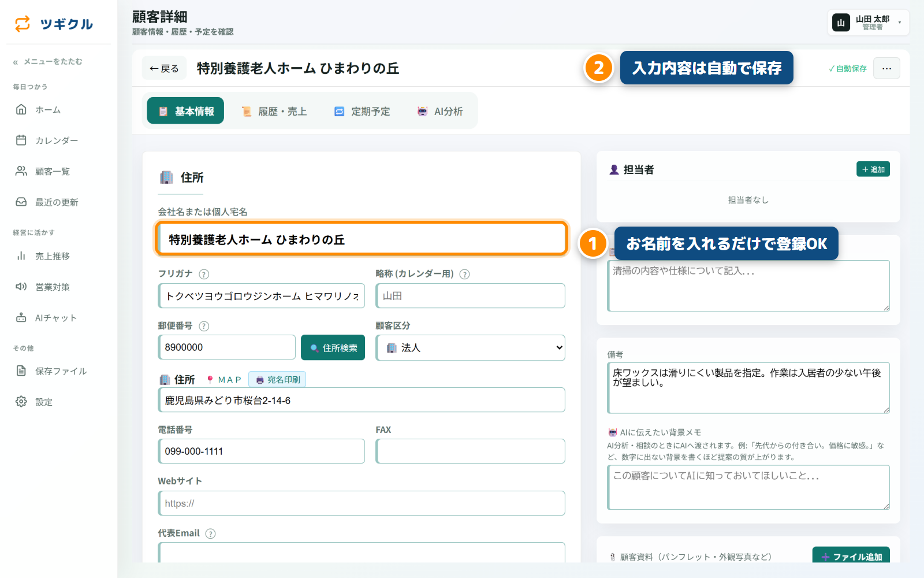Click the +ファイル追加 button
Image resolution: width=924 pixels, height=578 pixels.
851,555
